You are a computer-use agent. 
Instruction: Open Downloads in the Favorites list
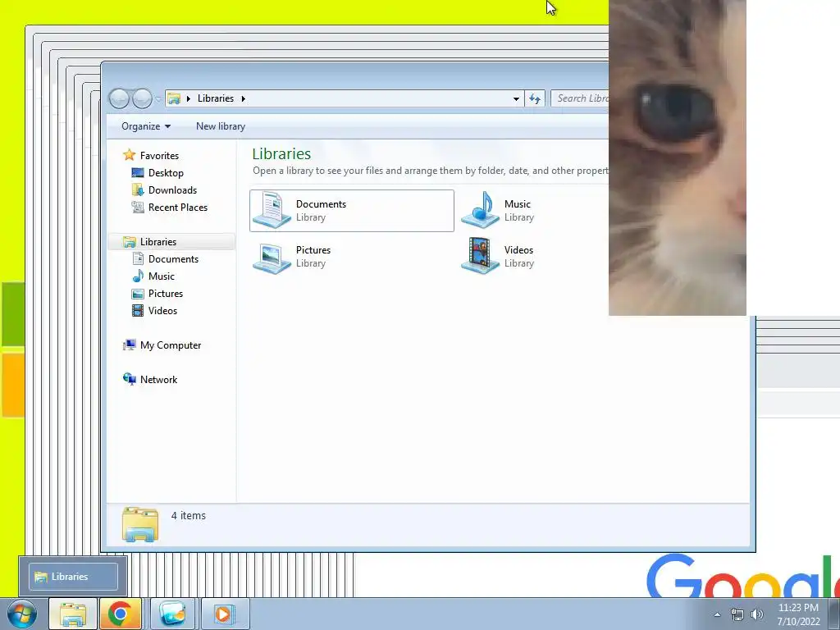tap(172, 190)
